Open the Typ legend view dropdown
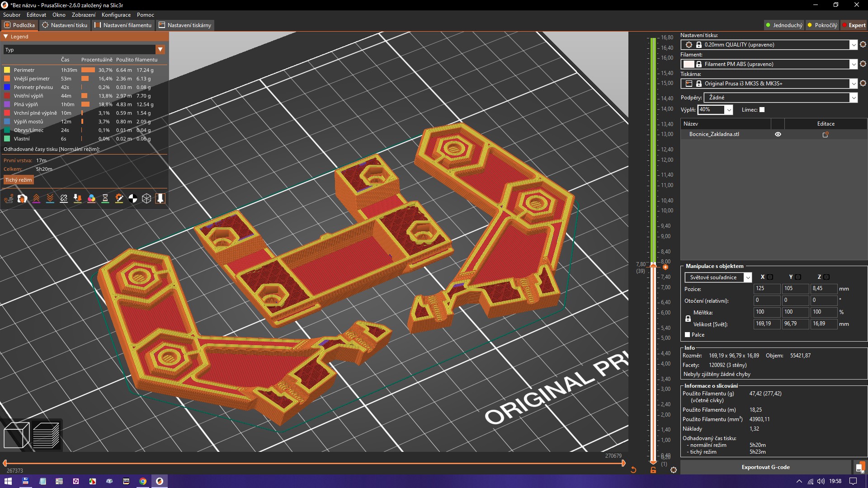This screenshot has height=488, width=868. [160, 50]
